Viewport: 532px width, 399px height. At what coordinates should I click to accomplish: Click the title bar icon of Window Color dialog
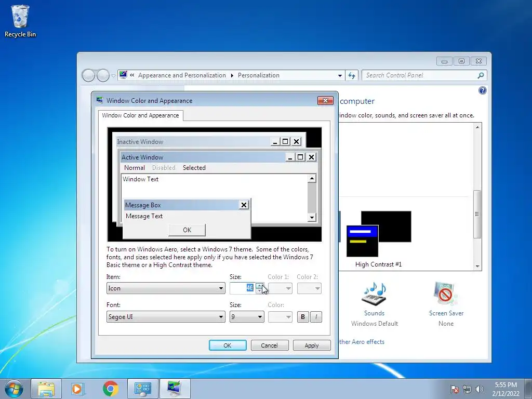point(100,100)
